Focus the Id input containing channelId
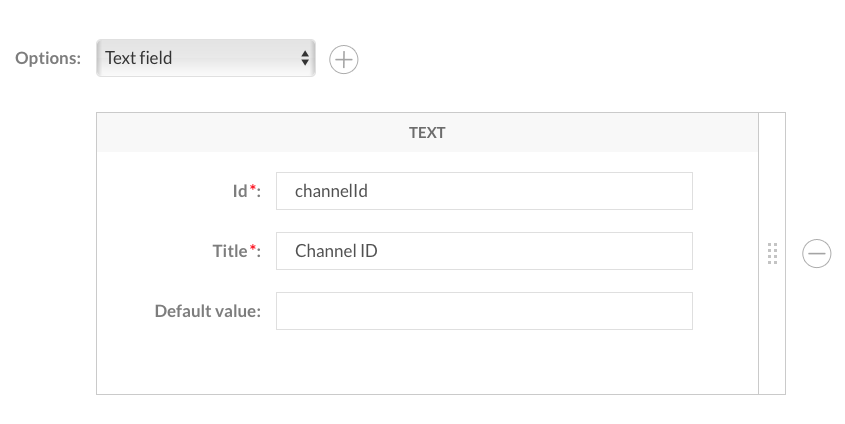 (484, 191)
